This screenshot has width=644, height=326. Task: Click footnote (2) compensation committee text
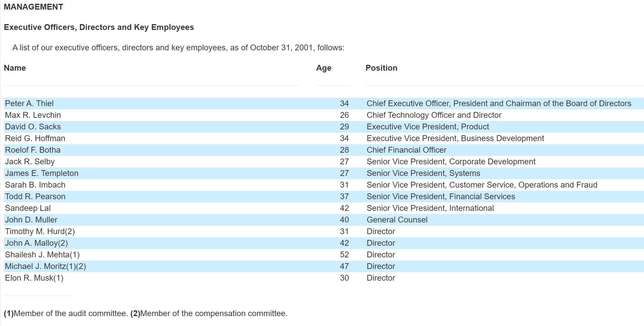tap(209, 313)
